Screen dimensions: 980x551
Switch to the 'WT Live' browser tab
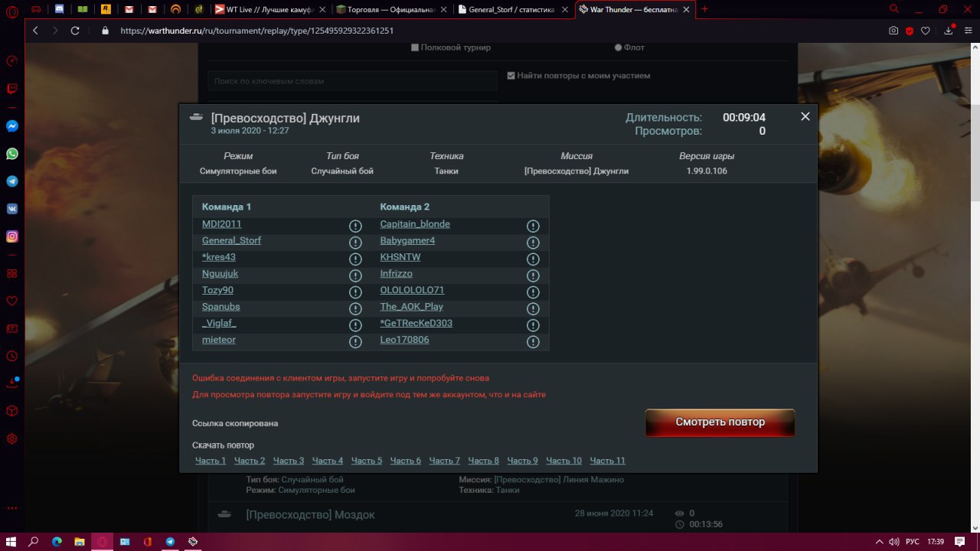pyautogui.click(x=271, y=9)
